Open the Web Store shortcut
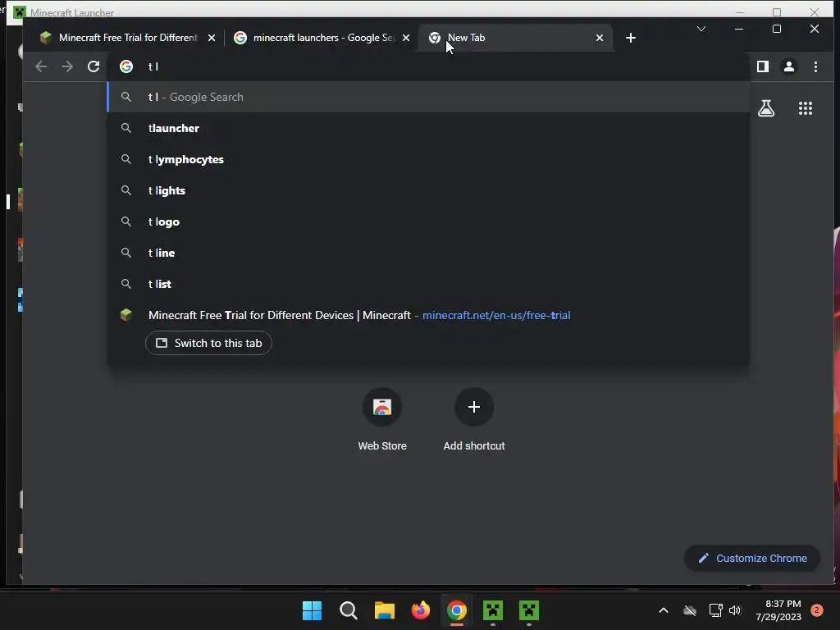The height and width of the screenshot is (630, 840). click(382, 421)
